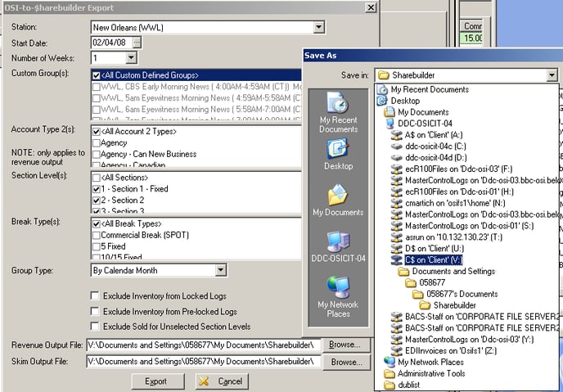Collapse Save in Sharebuilder dropdown arrow
563x392 pixels.
[x=552, y=75]
